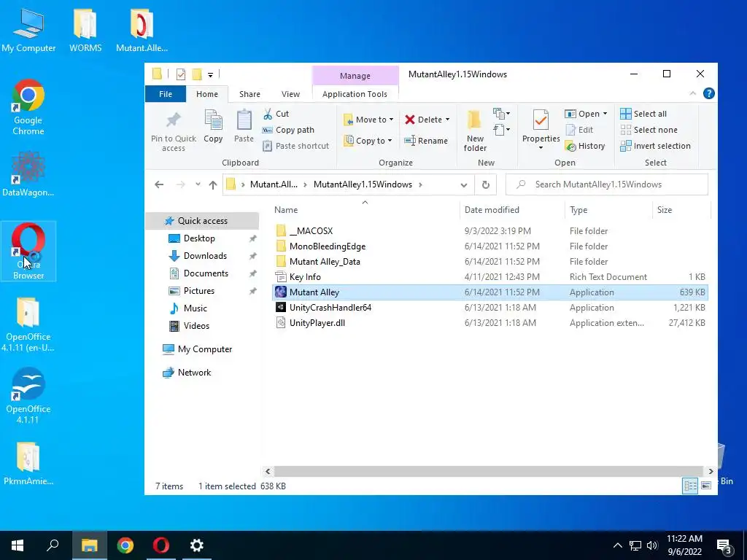
Task: Select Google Chrome desktop shortcut
Action: [28, 107]
